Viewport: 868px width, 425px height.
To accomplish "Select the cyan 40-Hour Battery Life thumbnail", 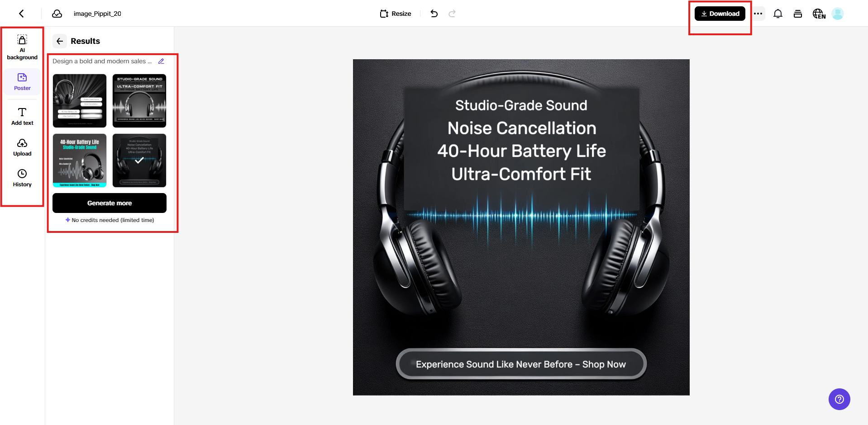I will click(80, 161).
